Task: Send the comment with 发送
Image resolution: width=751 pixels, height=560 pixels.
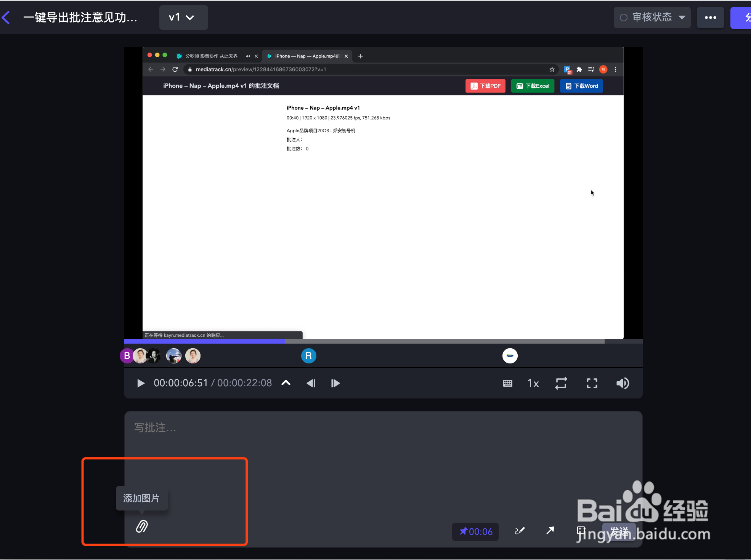Action: pyautogui.click(x=619, y=531)
